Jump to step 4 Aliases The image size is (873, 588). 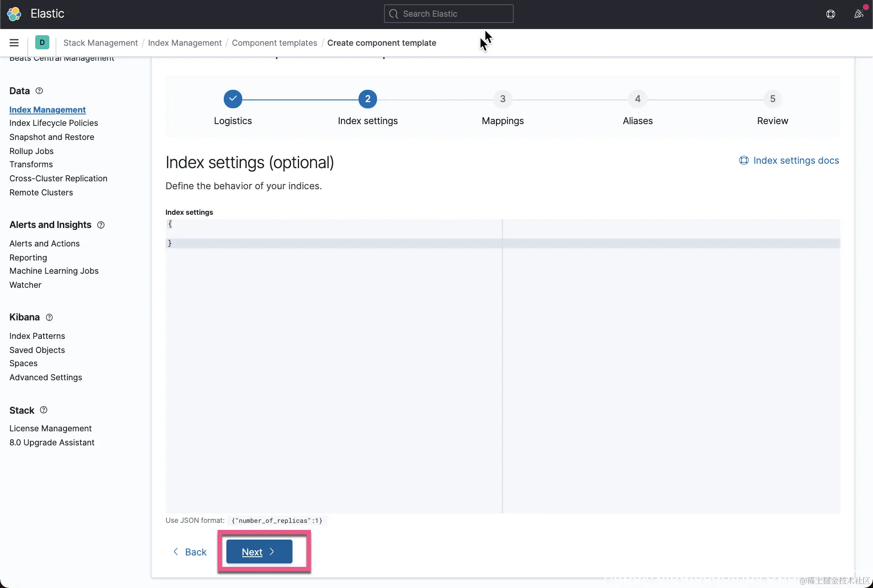637,99
